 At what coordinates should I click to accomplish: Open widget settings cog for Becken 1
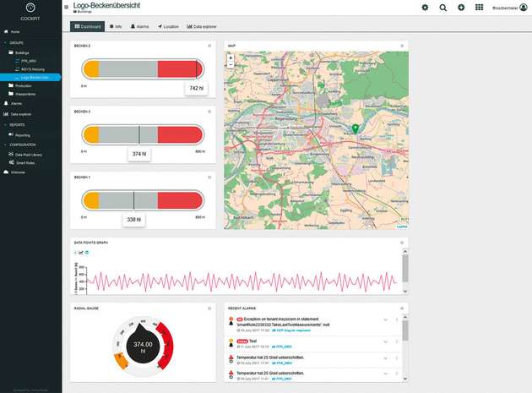[209, 177]
